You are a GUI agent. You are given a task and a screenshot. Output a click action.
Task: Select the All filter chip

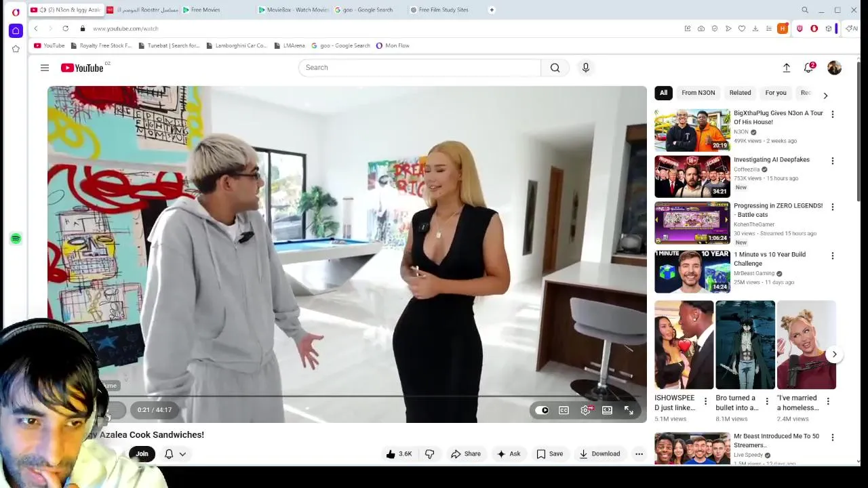point(663,93)
